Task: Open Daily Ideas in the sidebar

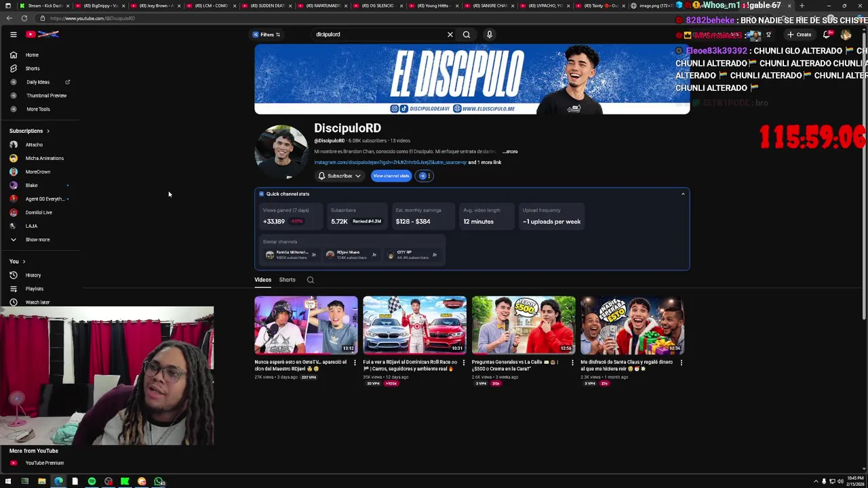Action: pyautogui.click(x=39, y=82)
